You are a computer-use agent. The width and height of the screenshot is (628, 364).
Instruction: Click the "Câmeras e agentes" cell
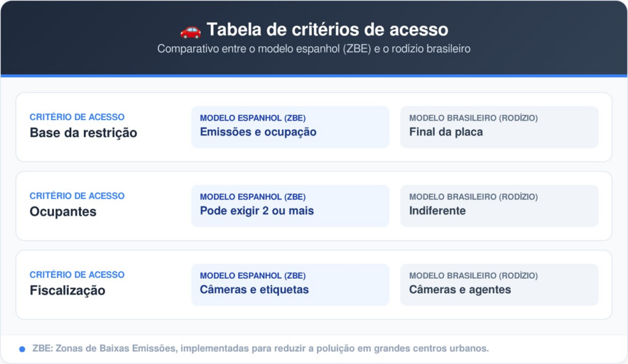pos(460,290)
